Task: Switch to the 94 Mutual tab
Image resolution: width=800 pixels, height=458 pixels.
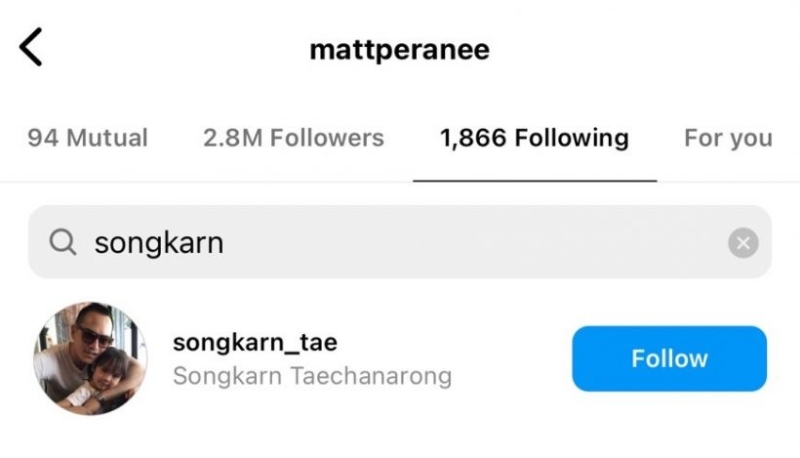Action: point(88,138)
